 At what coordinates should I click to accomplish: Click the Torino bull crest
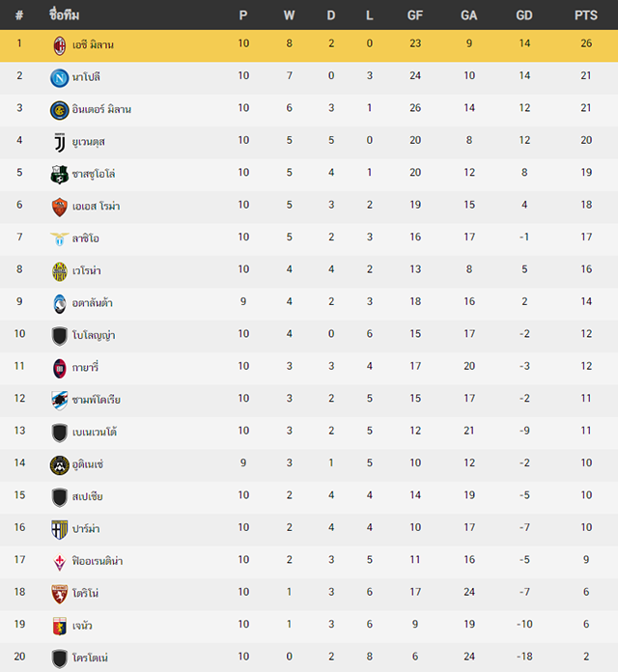[60, 595]
